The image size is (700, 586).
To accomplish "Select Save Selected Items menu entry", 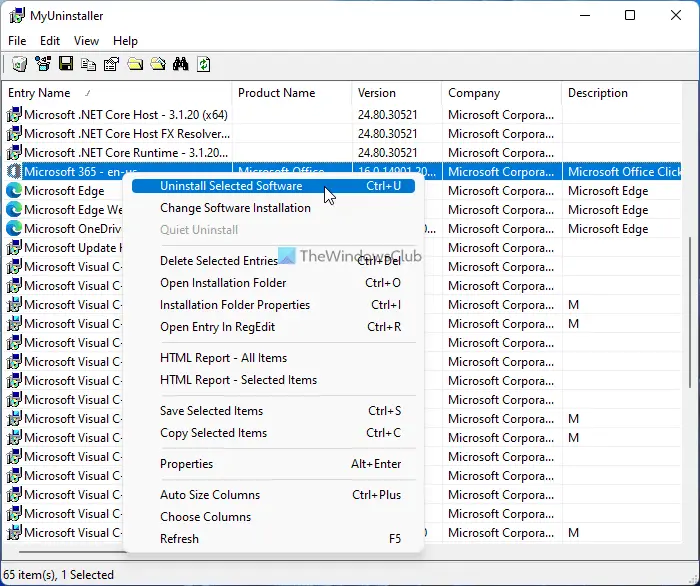I will [273, 411].
